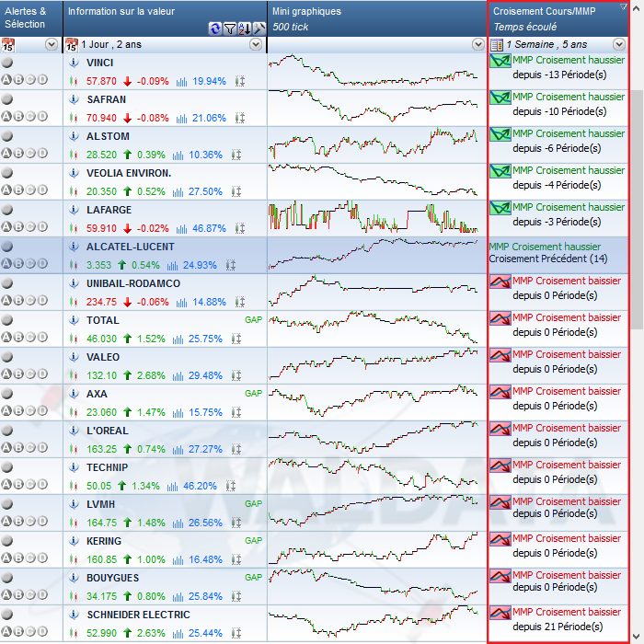Click the order book icon in ALSTOM row
This screenshot has width=644, height=644.
[x=236, y=155]
